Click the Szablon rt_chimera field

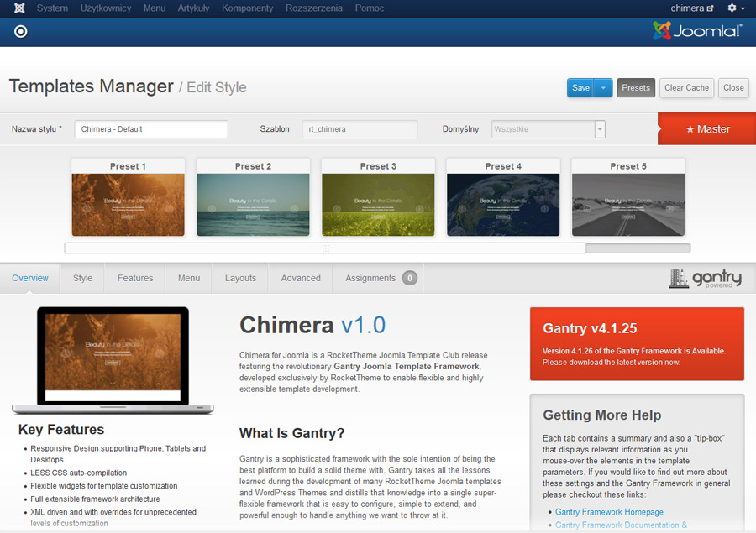pos(360,129)
